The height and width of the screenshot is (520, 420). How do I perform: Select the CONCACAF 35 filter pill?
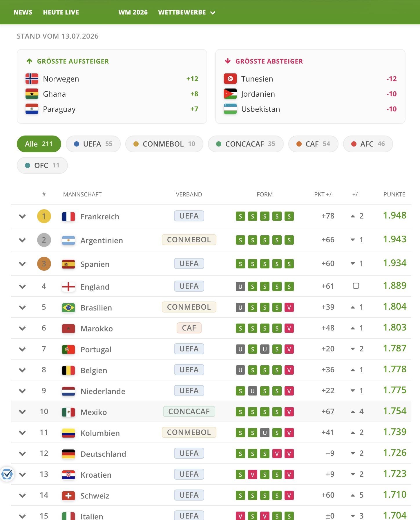[246, 144]
